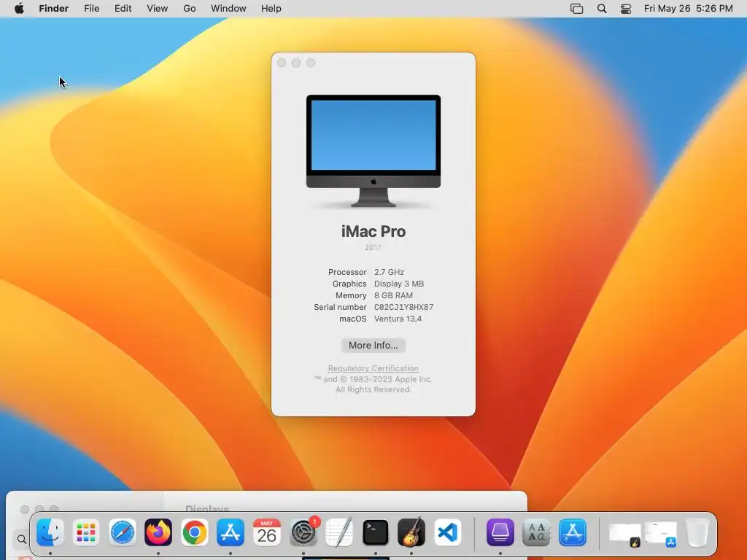
Task: Open the File menu
Action: tap(91, 9)
